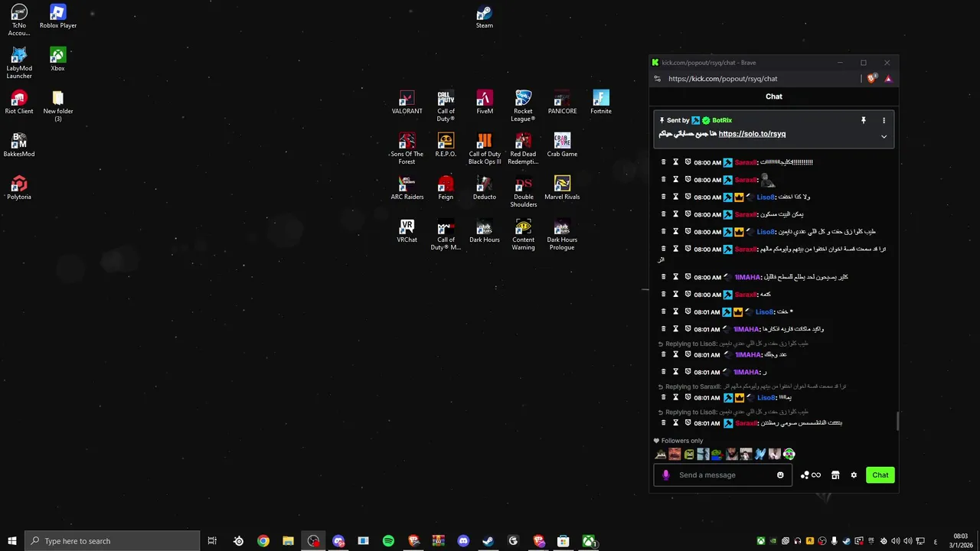Image resolution: width=980 pixels, height=551 pixels.
Task: Select the FiveM desktop shortcut
Action: point(485,103)
